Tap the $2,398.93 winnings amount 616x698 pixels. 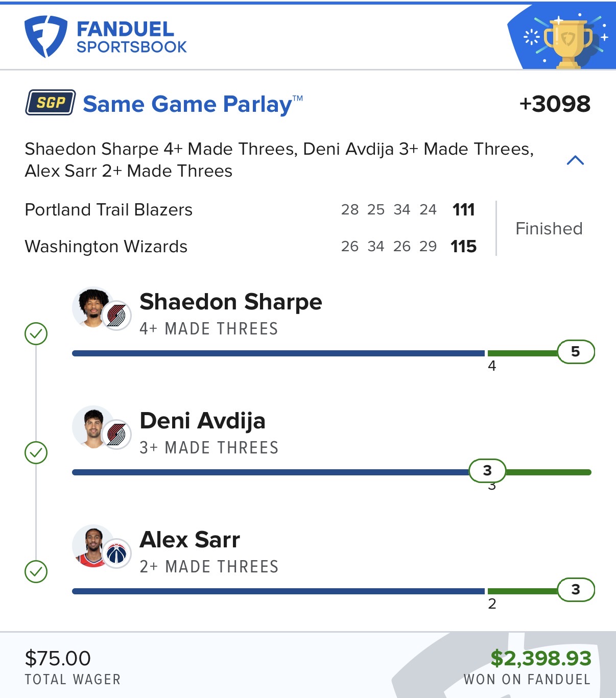541,658
